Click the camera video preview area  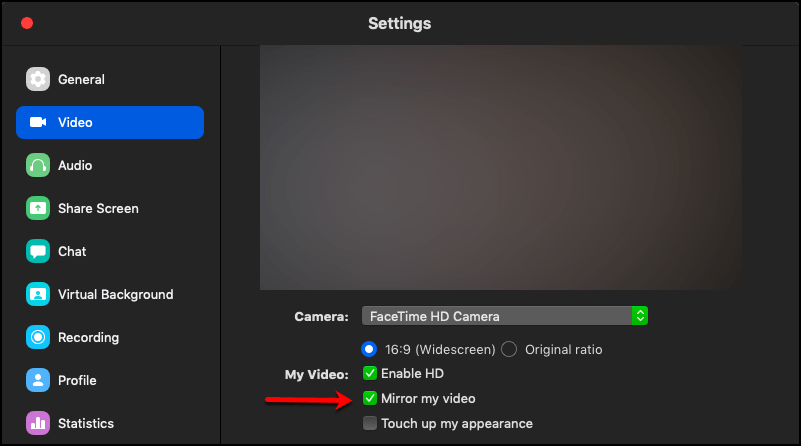pos(501,168)
